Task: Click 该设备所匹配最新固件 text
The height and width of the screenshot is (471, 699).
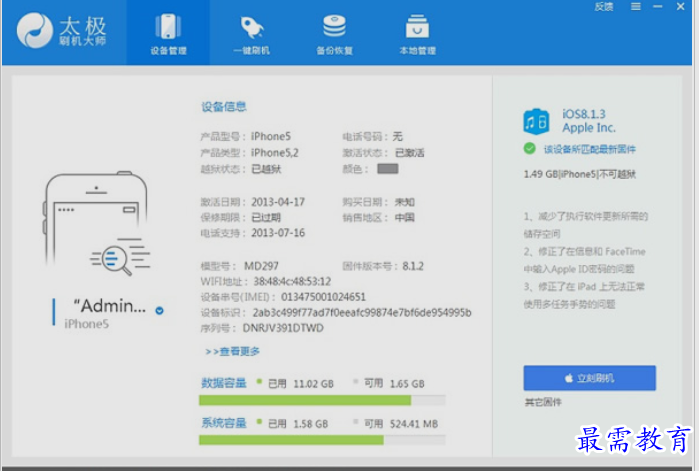Action: coord(589,149)
